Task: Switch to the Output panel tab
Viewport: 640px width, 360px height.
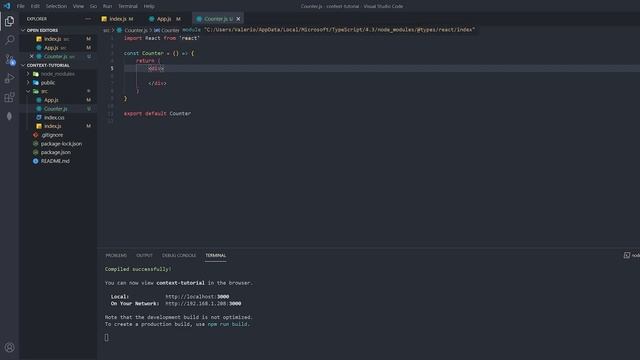Action: (144, 256)
